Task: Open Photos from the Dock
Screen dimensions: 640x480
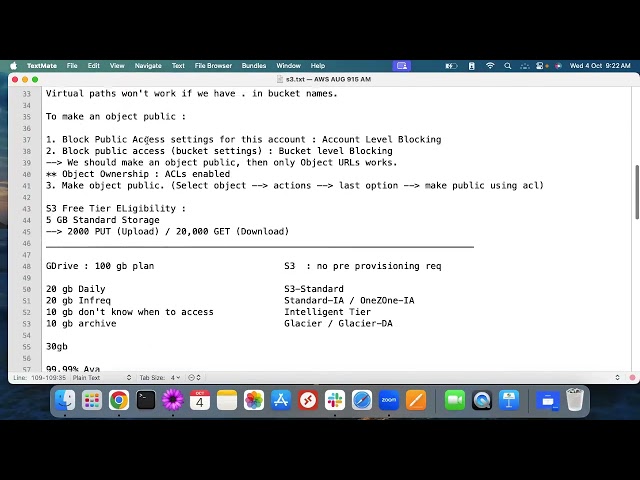Action: [254, 400]
